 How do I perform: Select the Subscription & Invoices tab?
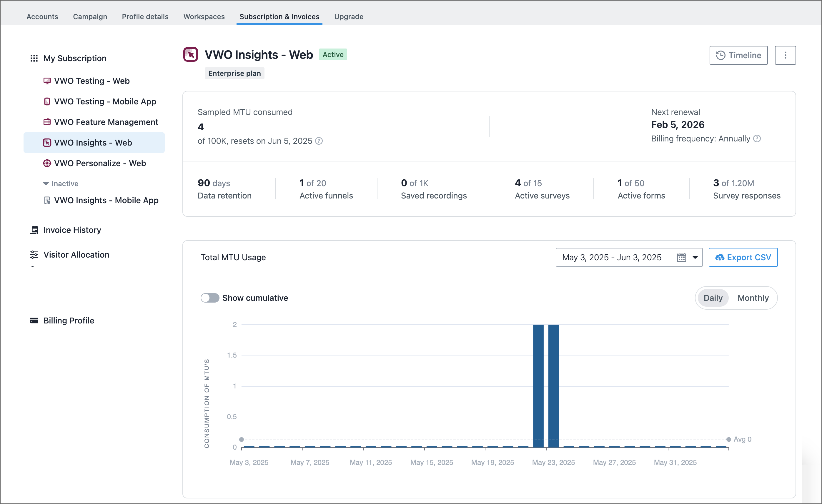pos(279,16)
